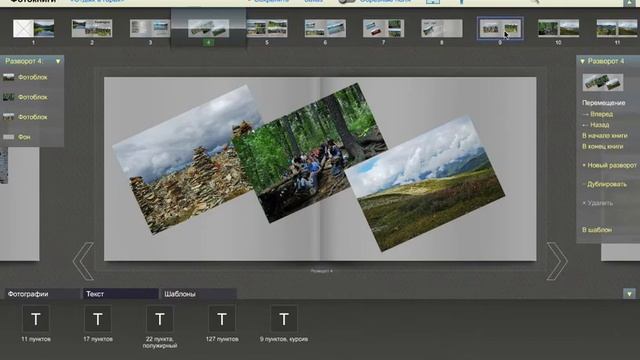Image resolution: width=640 pixels, height=360 pixels.
Task: Select the highlighted spread 4 thumbnail
Action: [x=208, y=29]
